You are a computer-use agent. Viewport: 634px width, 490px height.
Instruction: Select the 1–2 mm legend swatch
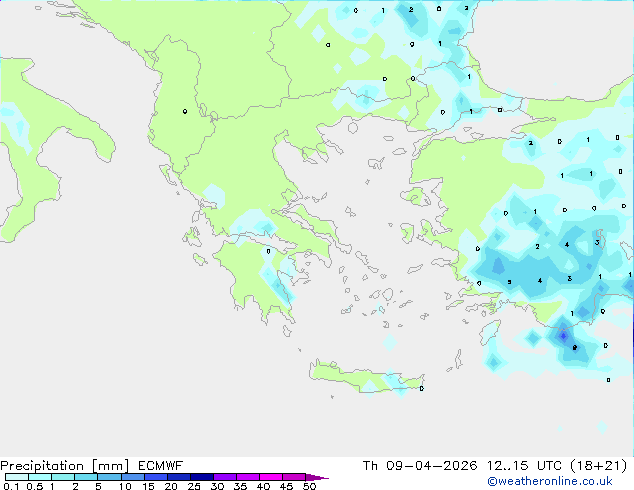pyautogui.click(x=63, y=477)
